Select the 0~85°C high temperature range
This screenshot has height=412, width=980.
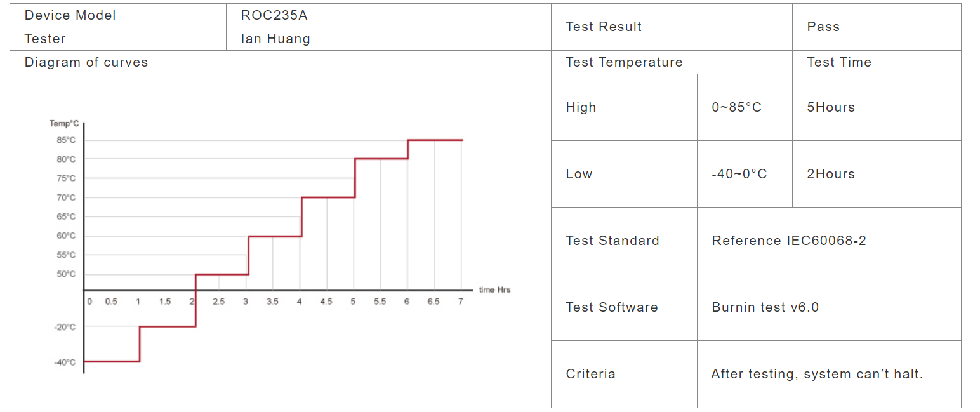pyautogui.click(x=736, y=107)
